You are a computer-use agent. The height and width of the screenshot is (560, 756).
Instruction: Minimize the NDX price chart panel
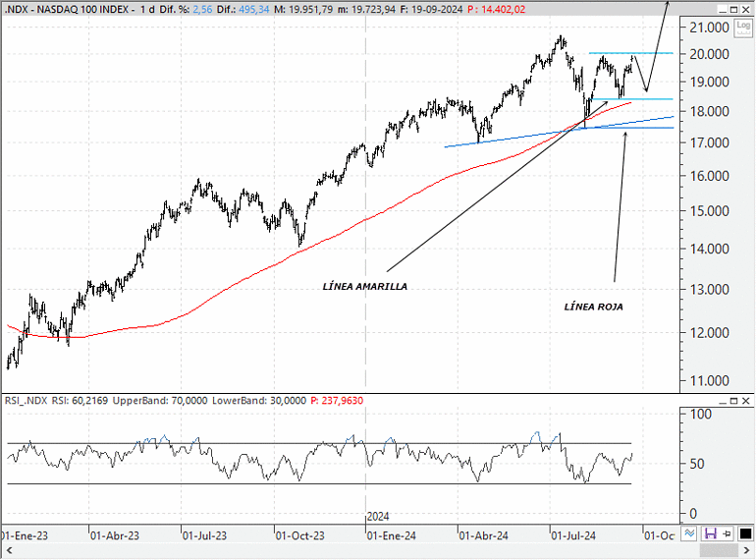click(722, 9)
